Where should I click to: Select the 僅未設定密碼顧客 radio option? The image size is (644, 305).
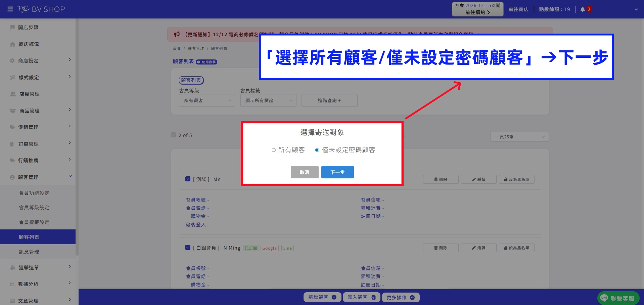pyautogui.click(x=317, y=150)
